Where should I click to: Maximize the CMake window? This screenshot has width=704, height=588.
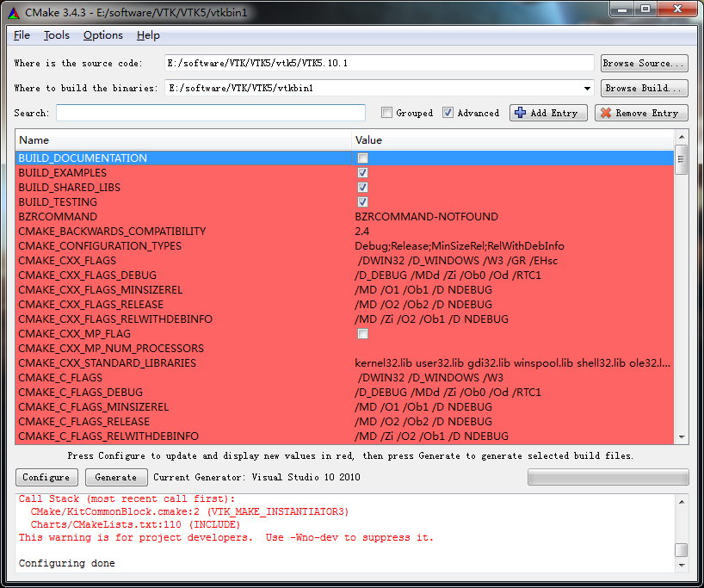[x=645, y=9]
